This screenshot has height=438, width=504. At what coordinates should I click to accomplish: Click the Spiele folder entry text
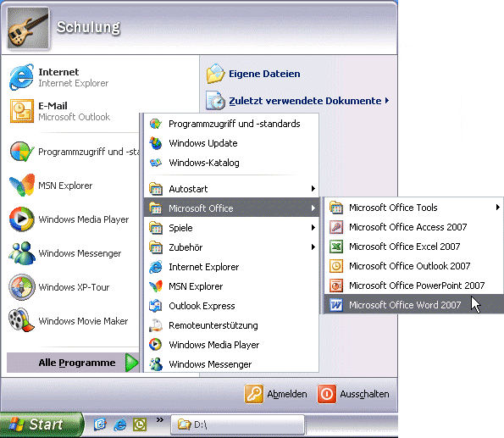180,228
